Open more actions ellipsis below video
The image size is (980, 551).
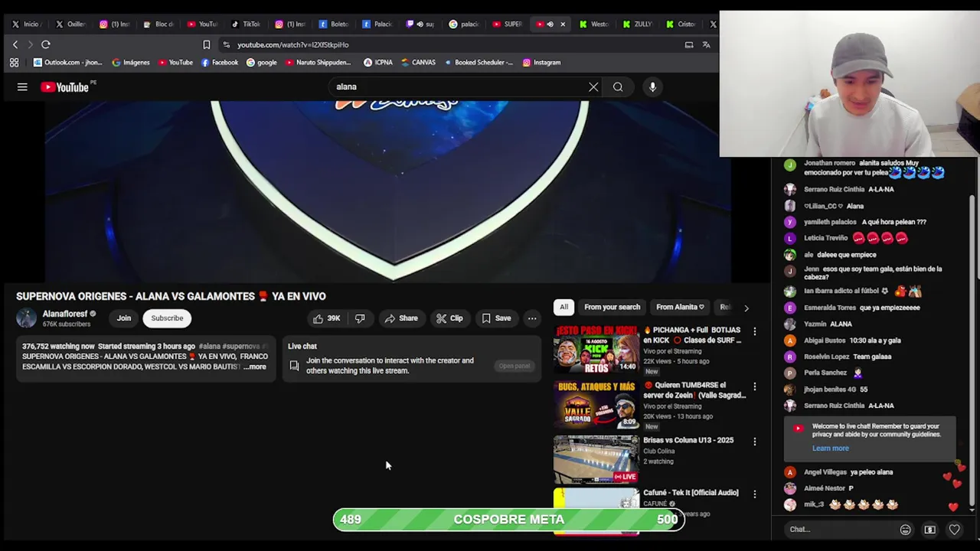(x=532, y=318)
